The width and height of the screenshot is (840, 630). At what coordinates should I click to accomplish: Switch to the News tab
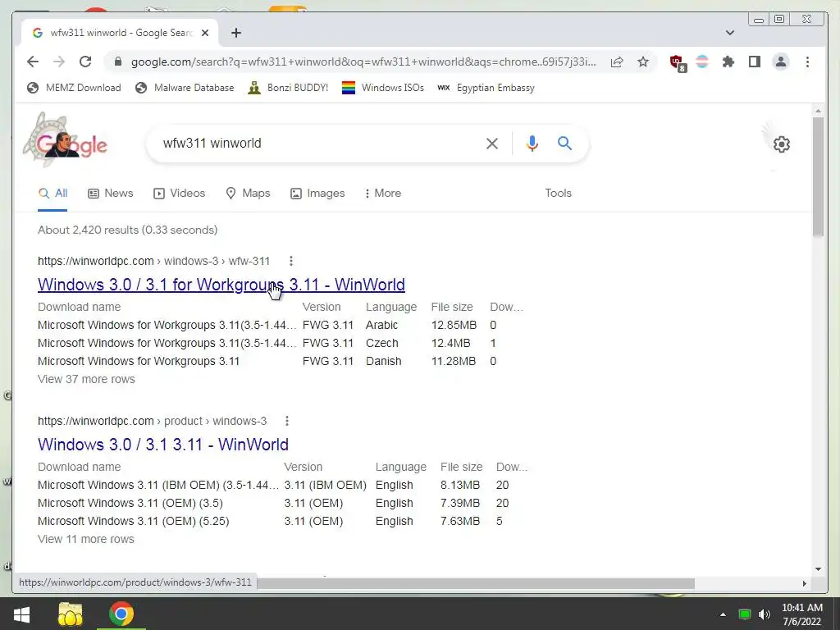(111, 194)
